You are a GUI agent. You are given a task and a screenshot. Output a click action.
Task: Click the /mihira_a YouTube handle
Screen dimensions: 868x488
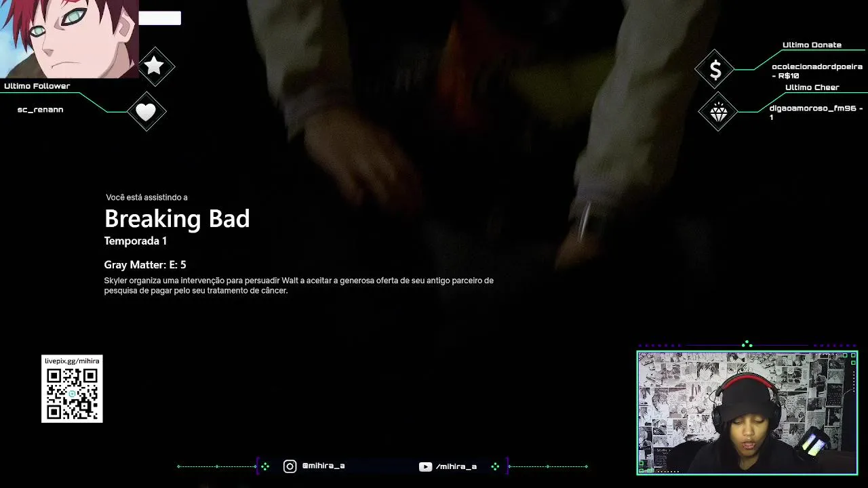click(456, 466)
